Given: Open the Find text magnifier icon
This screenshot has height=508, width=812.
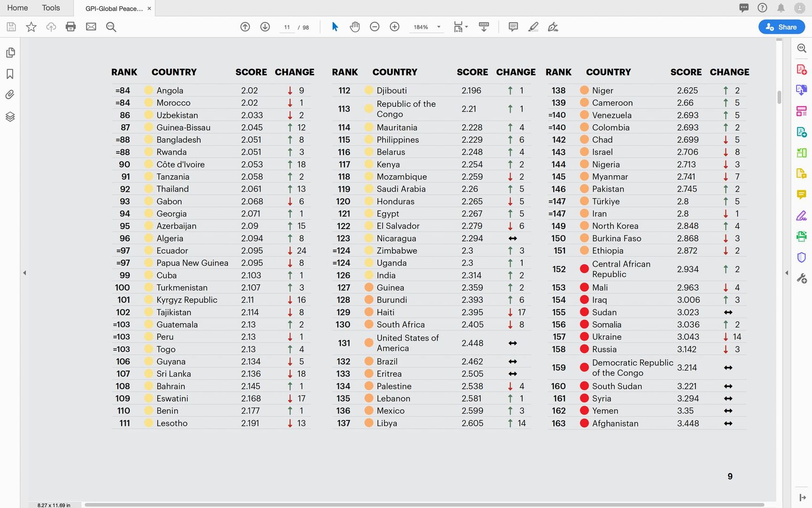Looking at the screenshot, I should coord(111,27).
